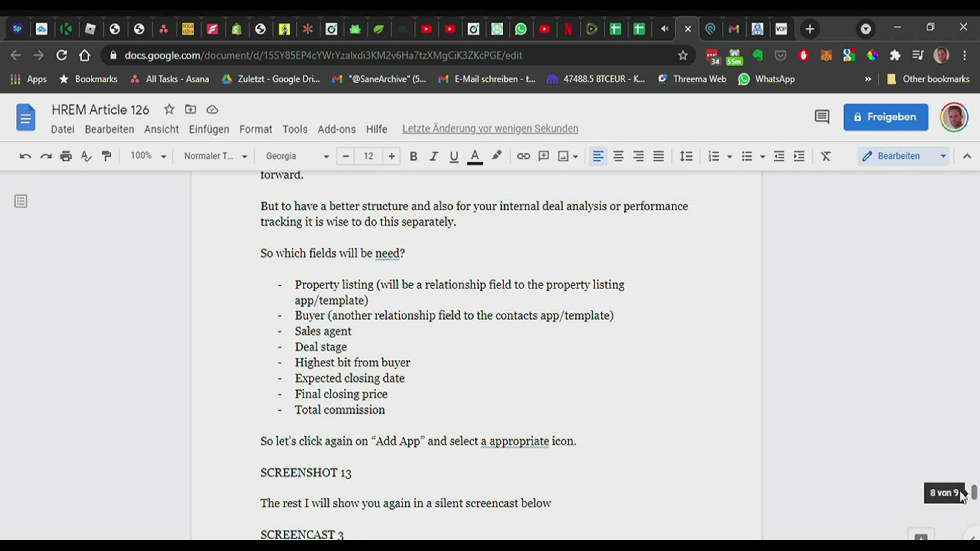980x551 pixels.
Task: Click the blue Freigeben share button
Action: 886,117
